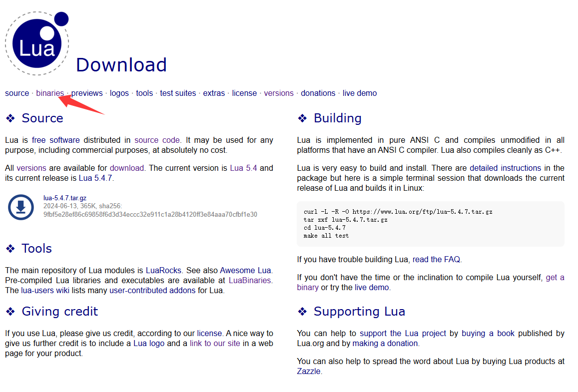Click the 'Source' section heading
Screen dimensions: 578x392
(x=42, y=118)
